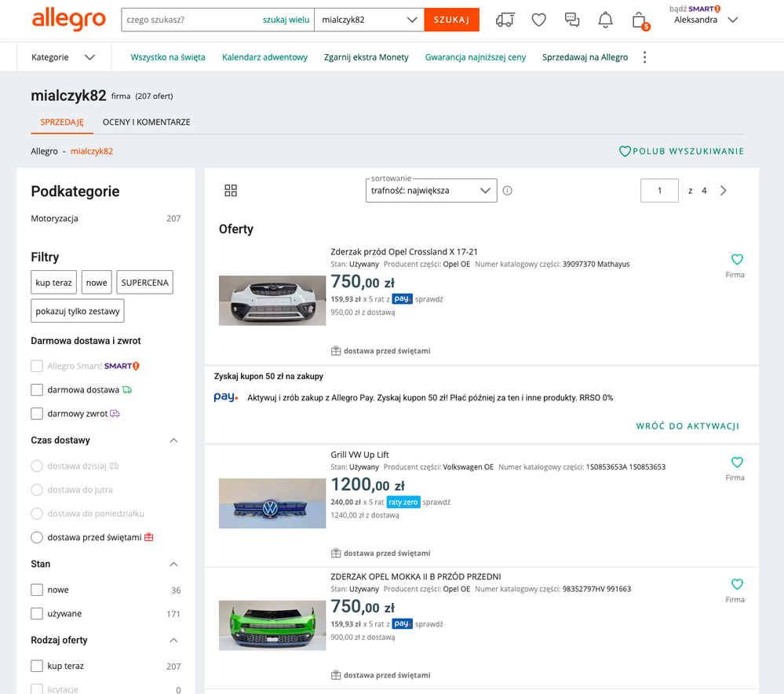Open favorites heart icon in header
Viewport: 784px width, 694px height.
click(x=538, y=20)
